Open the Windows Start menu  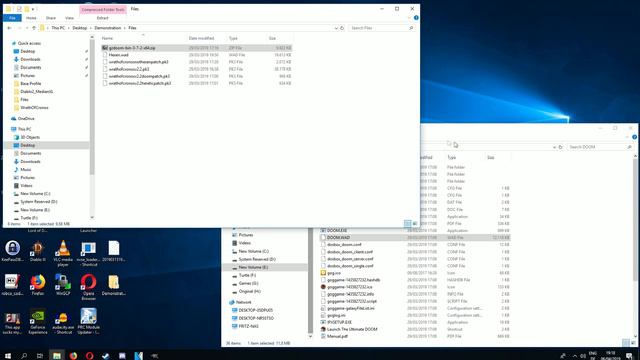[8, 356]
